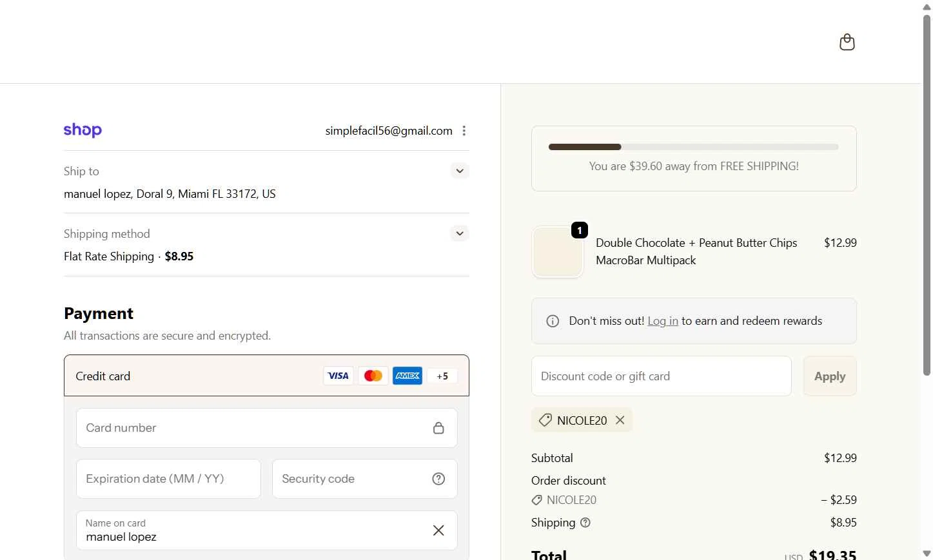The image size is (933, 560).
Task: Click the NICOLE20 tag icon in chip
Action: tap(545, 420)
